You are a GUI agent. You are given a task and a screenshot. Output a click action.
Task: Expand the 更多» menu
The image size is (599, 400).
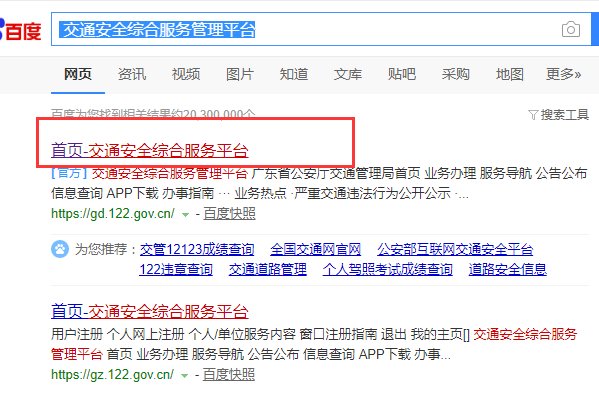(564, 74)
